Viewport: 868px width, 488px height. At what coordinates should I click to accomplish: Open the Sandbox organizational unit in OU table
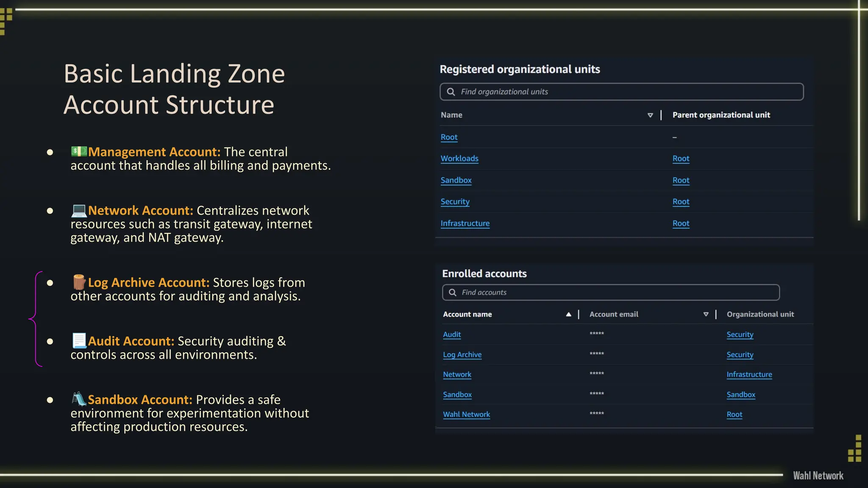[456, 180]
